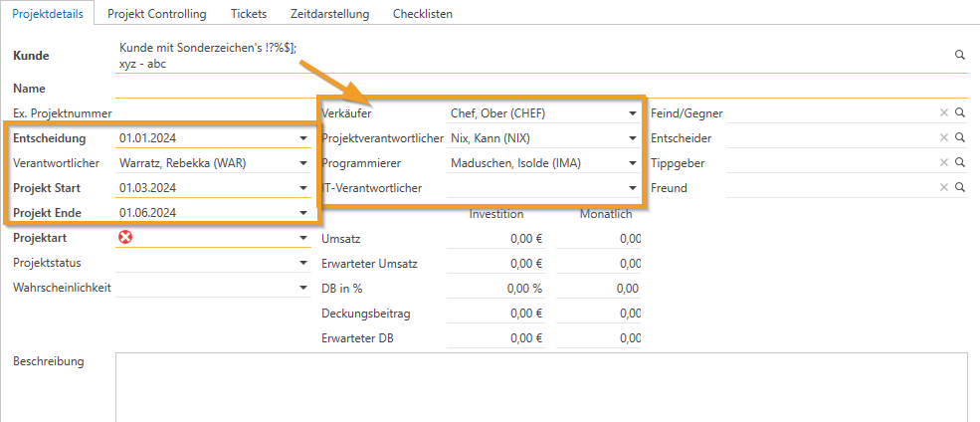The height and width of the screenshot is (422, 980).
Task: Open the Wahrscheinlichkeit dropdown
Action: point(303,288)
